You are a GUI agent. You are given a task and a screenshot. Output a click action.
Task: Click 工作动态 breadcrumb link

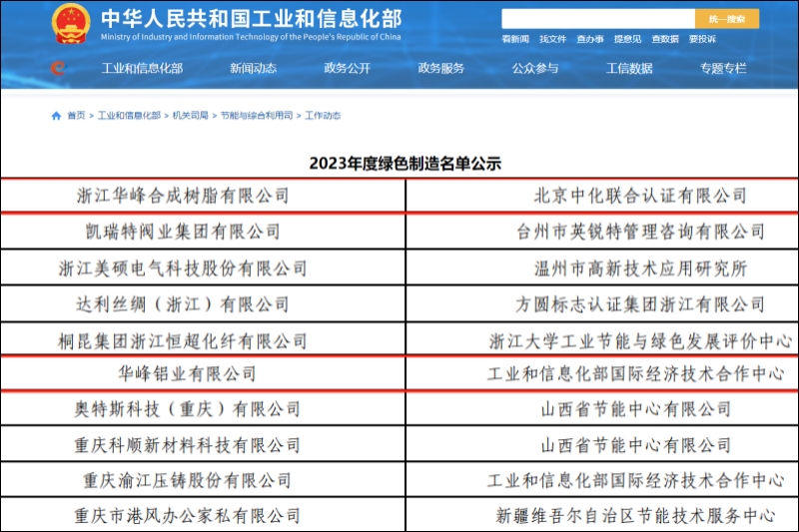tap(323, 116)
